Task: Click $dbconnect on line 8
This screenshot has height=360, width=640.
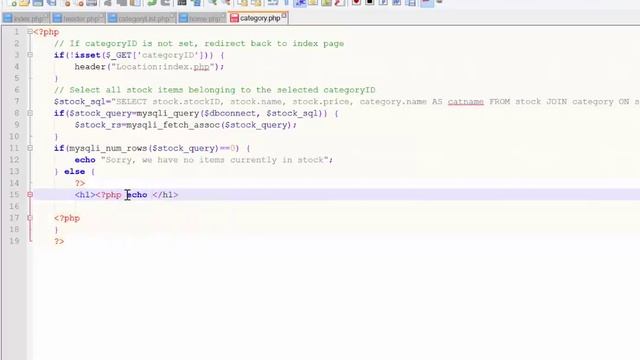Action: coord(230,113)
